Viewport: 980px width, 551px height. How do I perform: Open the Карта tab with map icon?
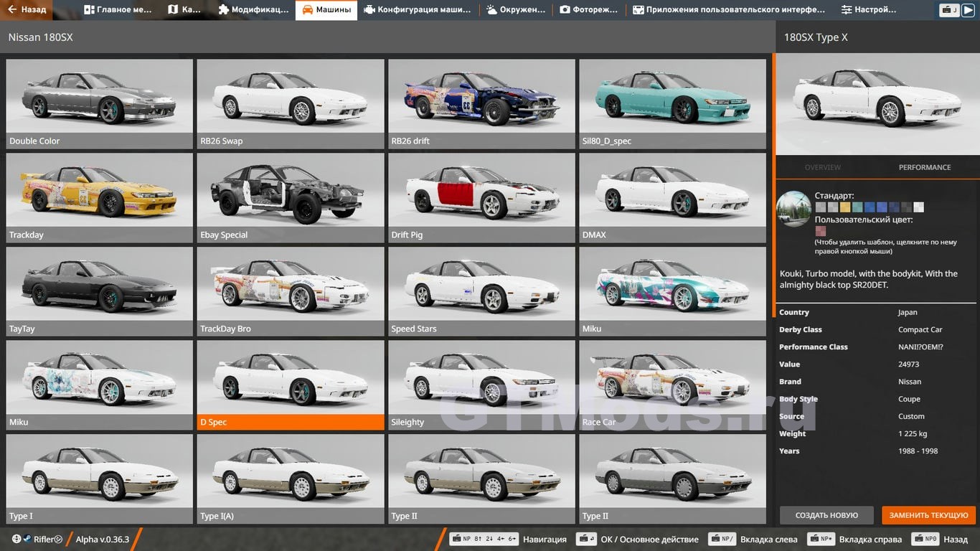[184, 10]
